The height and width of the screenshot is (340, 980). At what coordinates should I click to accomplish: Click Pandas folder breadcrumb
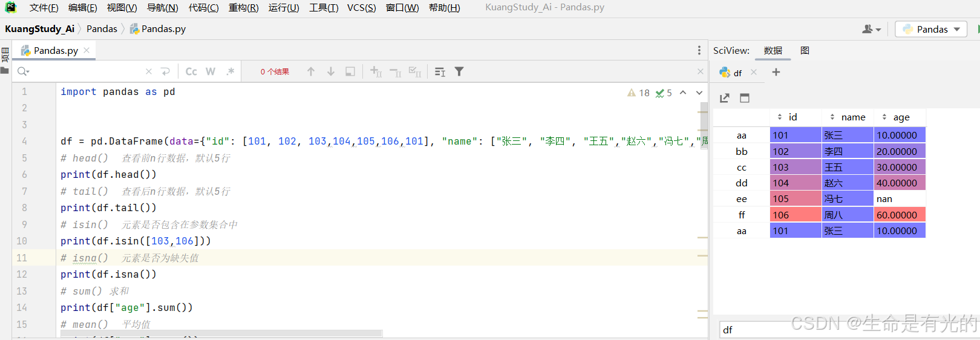coord(102,28)
